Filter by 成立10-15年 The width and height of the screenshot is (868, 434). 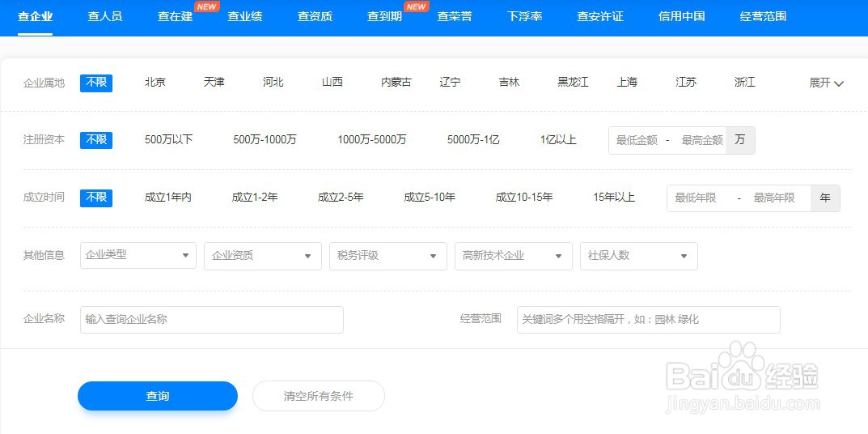coord(524,198)
